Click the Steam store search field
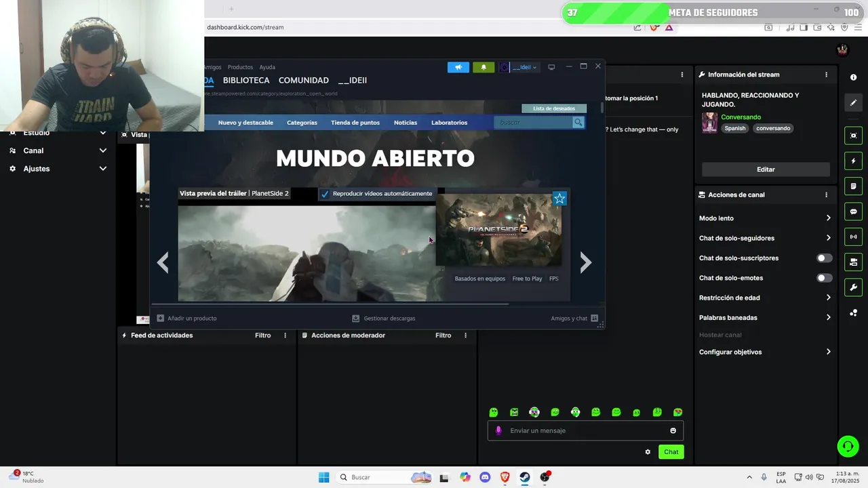The width and height of the screenshot is (868, 488). 533,123
